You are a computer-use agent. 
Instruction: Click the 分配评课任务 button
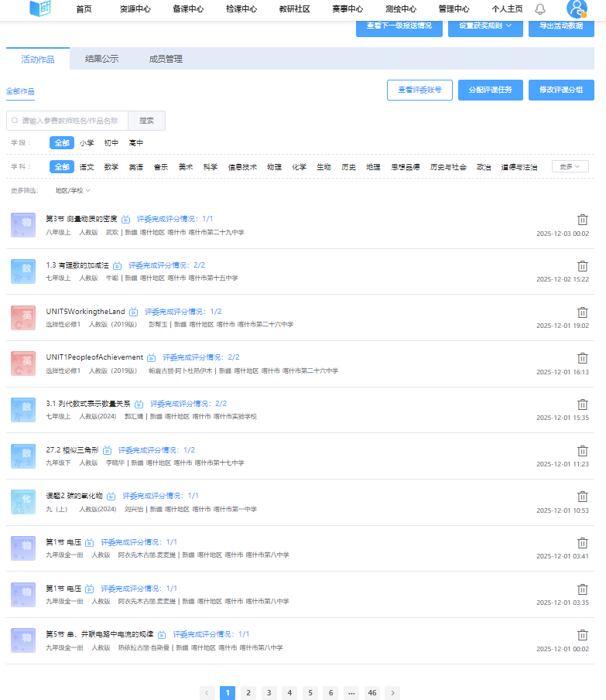click(491, 90)
